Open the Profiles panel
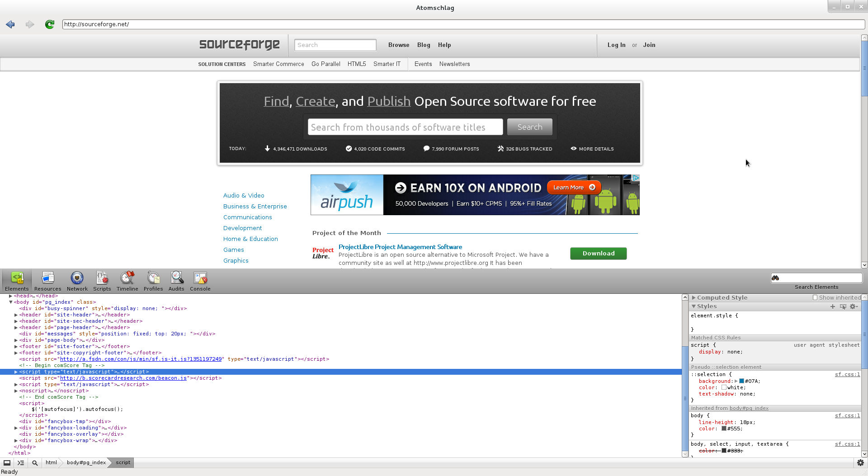Image resolution: width=868 pixels, height=476 pixels. pyautogui.click(x=153, y=280)
